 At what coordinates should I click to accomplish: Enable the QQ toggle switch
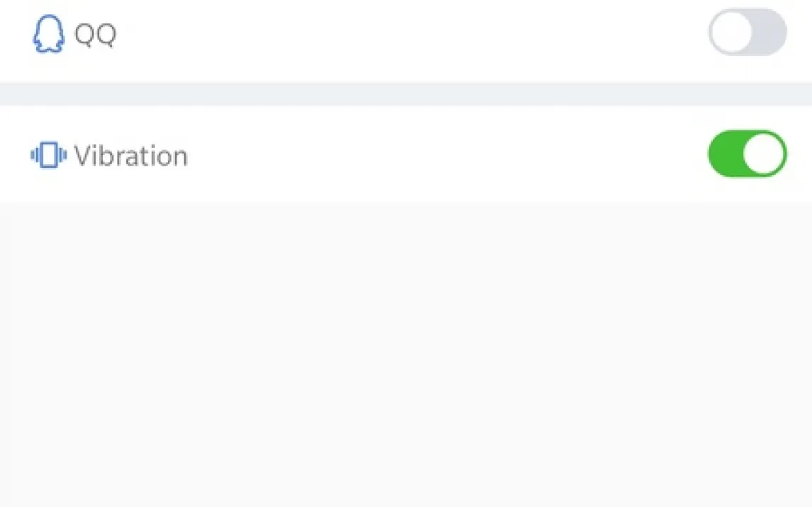click(748, 33)
